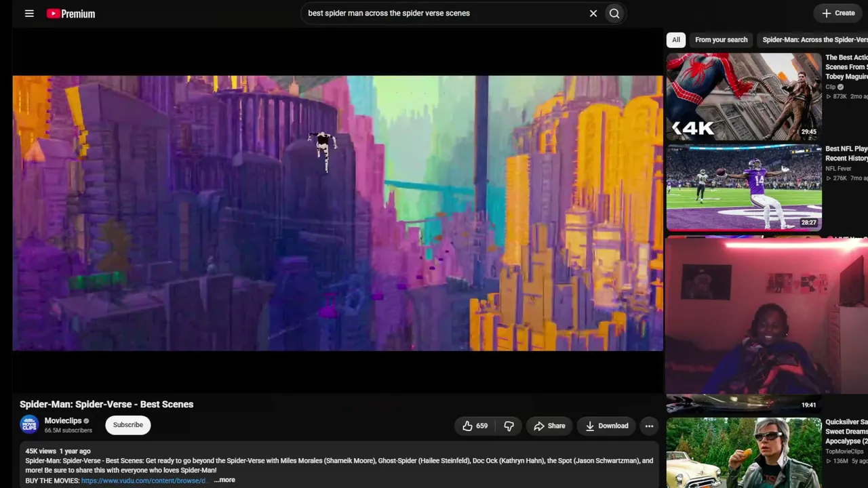Open the hamburger guide menu

[29, 14]
